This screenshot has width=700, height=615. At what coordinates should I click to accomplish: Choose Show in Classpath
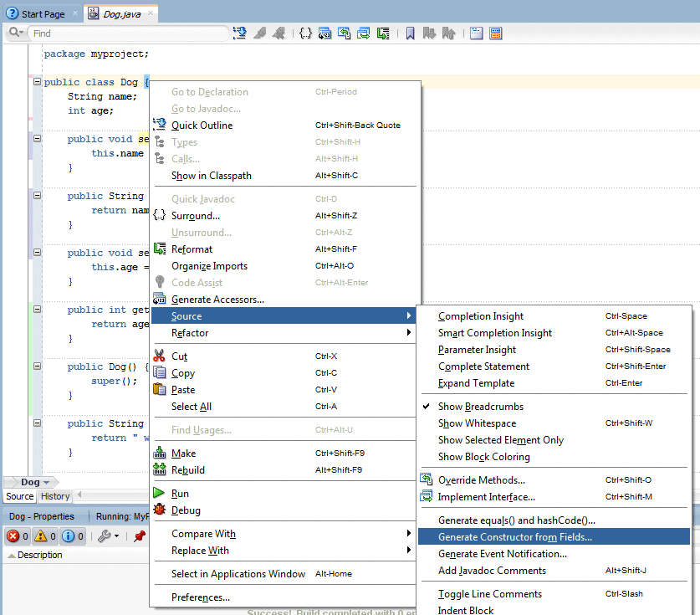pos(284,175)
